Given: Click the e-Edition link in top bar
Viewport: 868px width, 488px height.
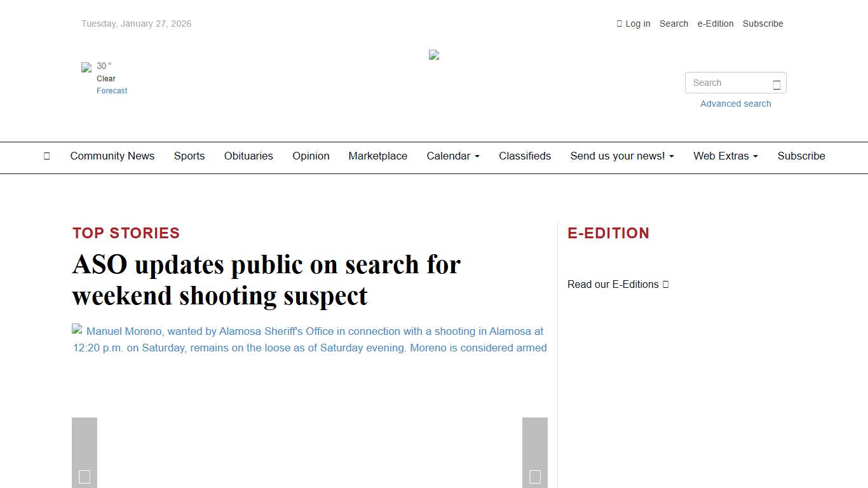Looking at the screenshot, I should 715,24.
